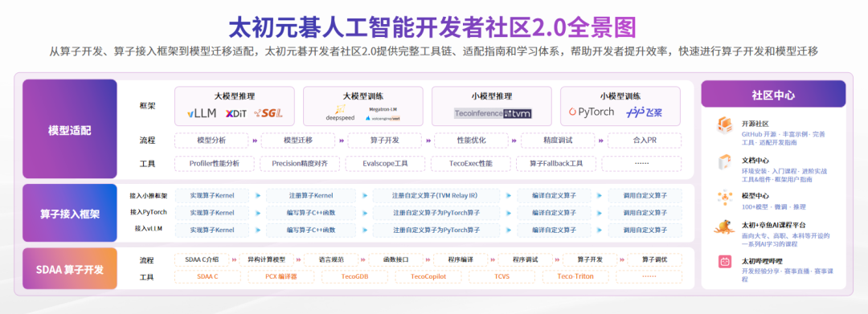Click the vLLM logo
The height and width of the screenshot is (314, 868).
pos(202,114)
